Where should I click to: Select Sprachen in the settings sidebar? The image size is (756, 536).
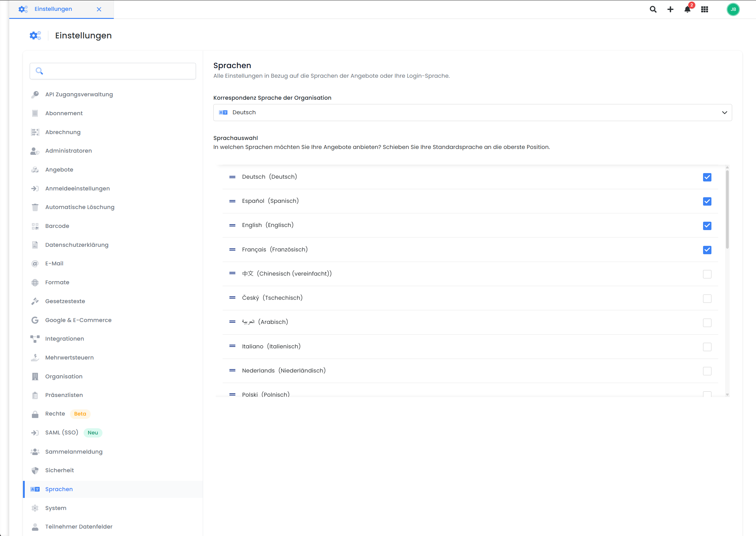click(x=59, y=489)
